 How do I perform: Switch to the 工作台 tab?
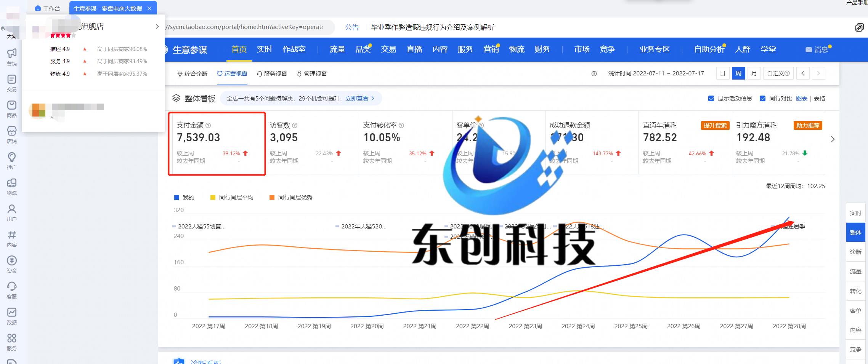48,8
